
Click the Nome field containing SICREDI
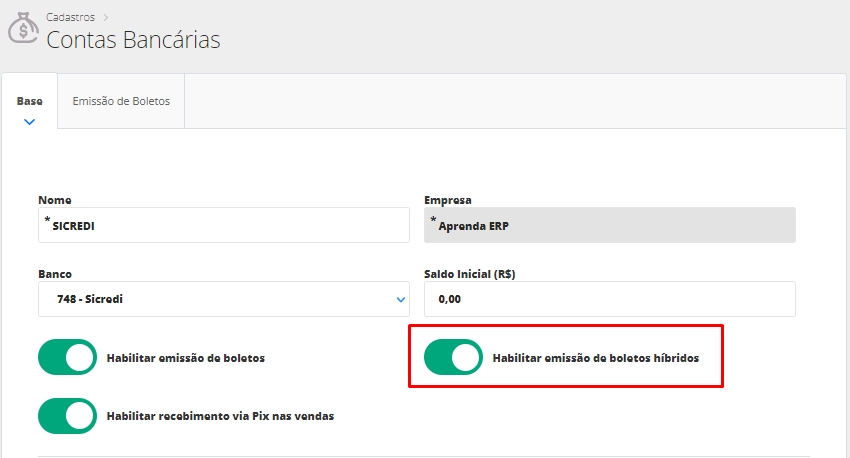(x=224, y=225)
